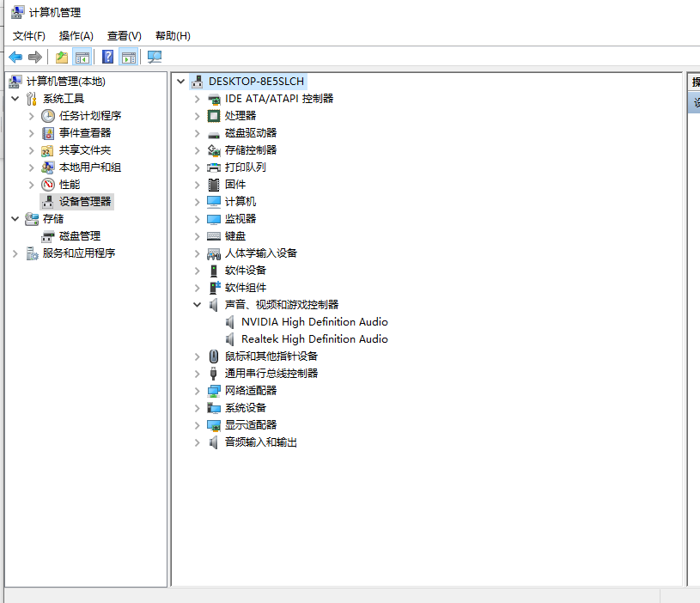Select 任务计划程序 clock icon
This screenshot has height=603, width=700.
pyautogui.click(x=48, y=116)
